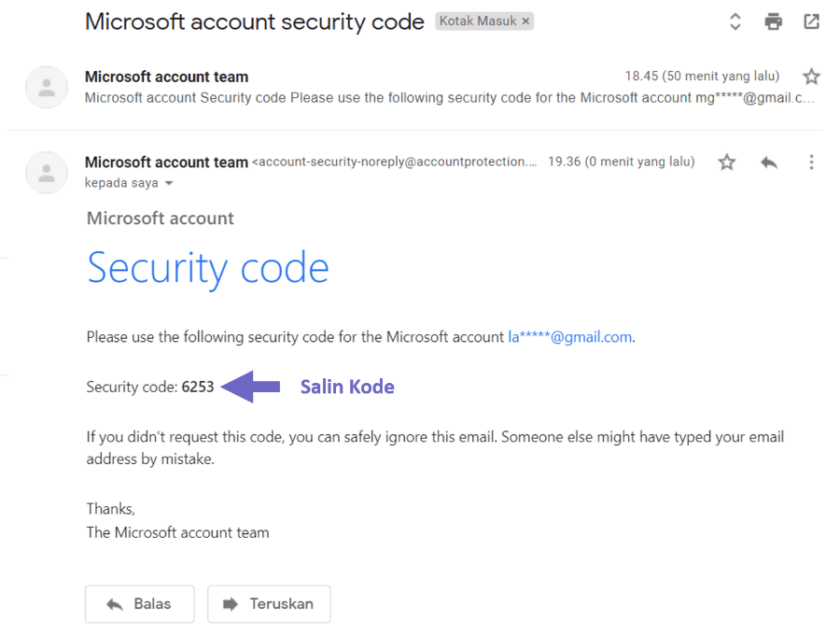
Task: Remove the Kotak Masuk label with X
Action: tap(526, 21)
